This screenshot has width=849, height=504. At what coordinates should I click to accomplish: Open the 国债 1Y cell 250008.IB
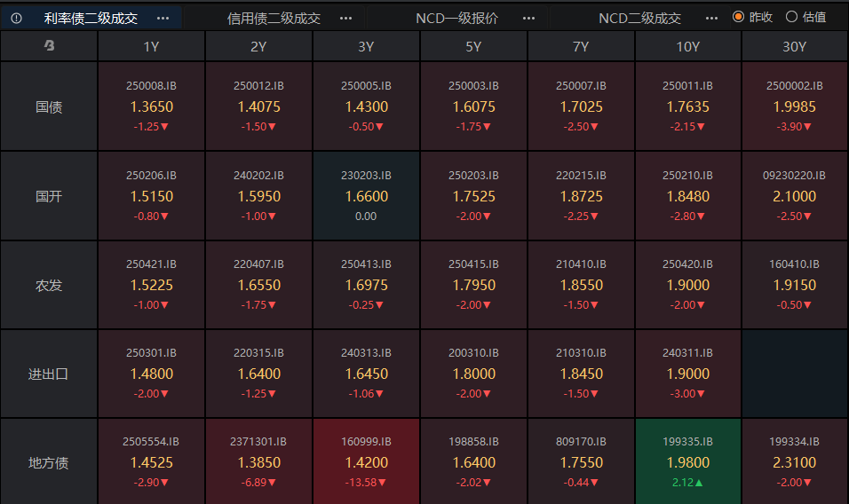pyautogui.click(x=152, y=106)
